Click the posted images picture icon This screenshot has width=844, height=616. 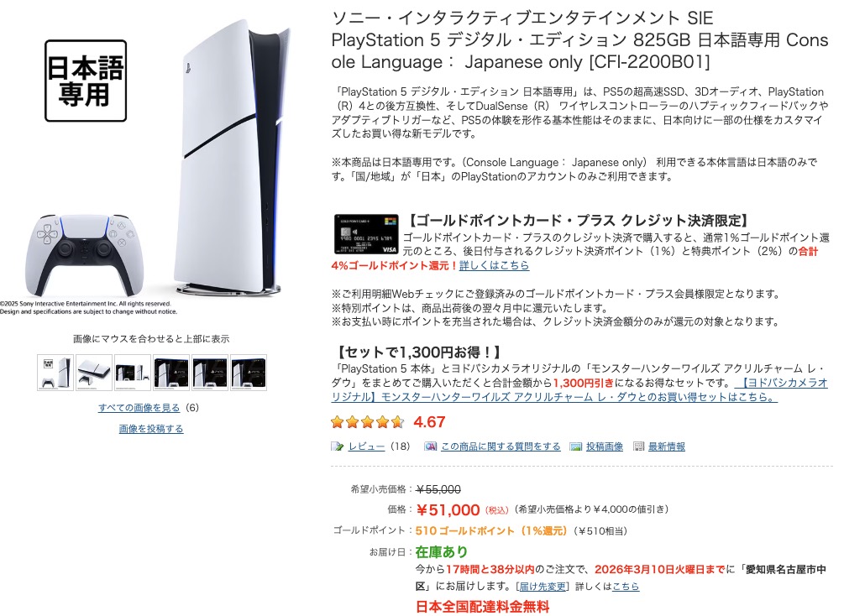[576, 446]
